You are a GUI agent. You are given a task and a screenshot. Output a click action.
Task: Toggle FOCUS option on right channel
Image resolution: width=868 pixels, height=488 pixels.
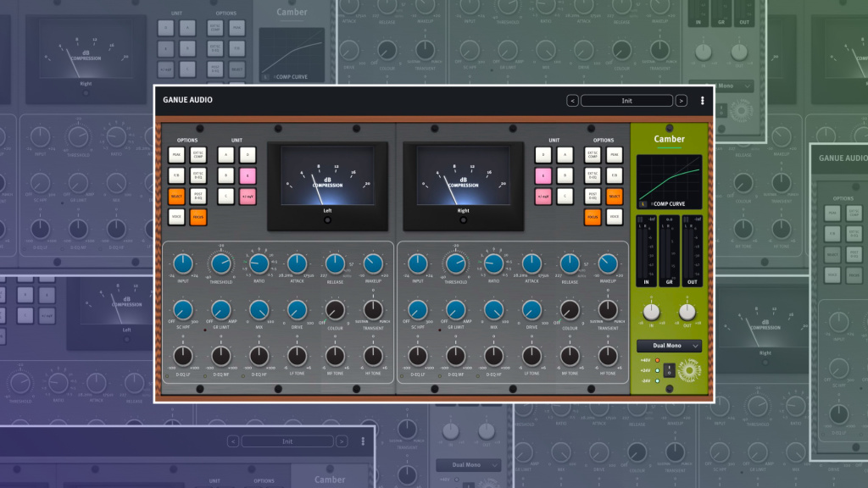click(x=593, y=217)
